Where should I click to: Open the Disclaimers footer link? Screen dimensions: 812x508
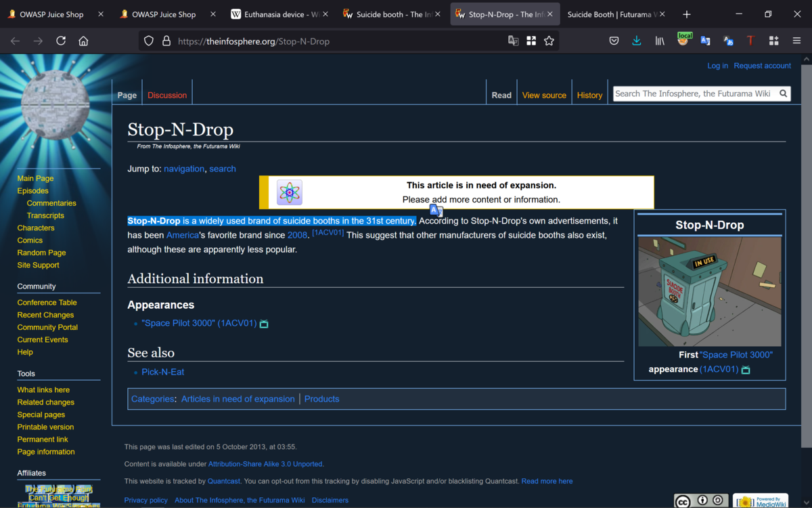(330, 500)
